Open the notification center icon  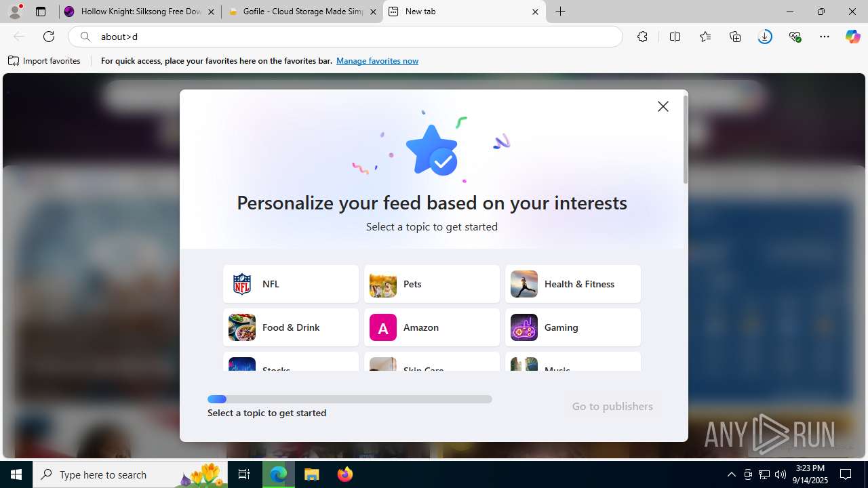pos(846,474)
